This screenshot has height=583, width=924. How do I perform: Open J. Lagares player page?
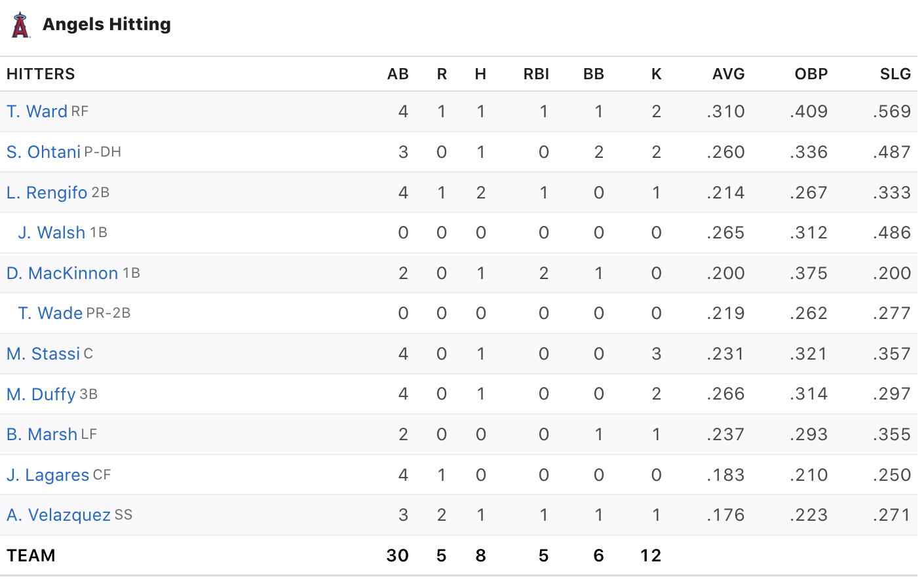pos(48,475)
